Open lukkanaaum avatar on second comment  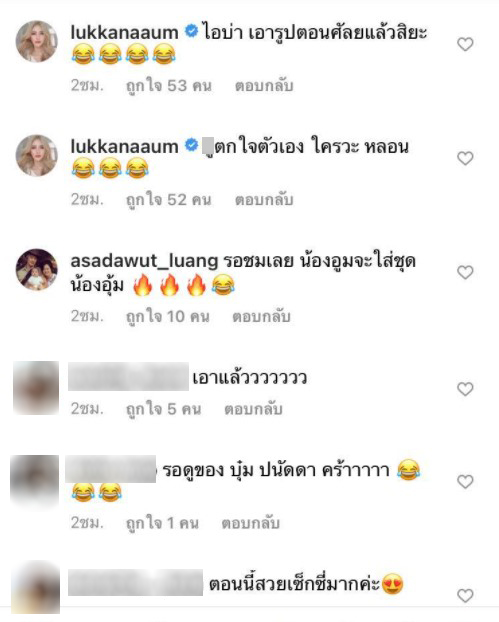(x=36, y=156)
